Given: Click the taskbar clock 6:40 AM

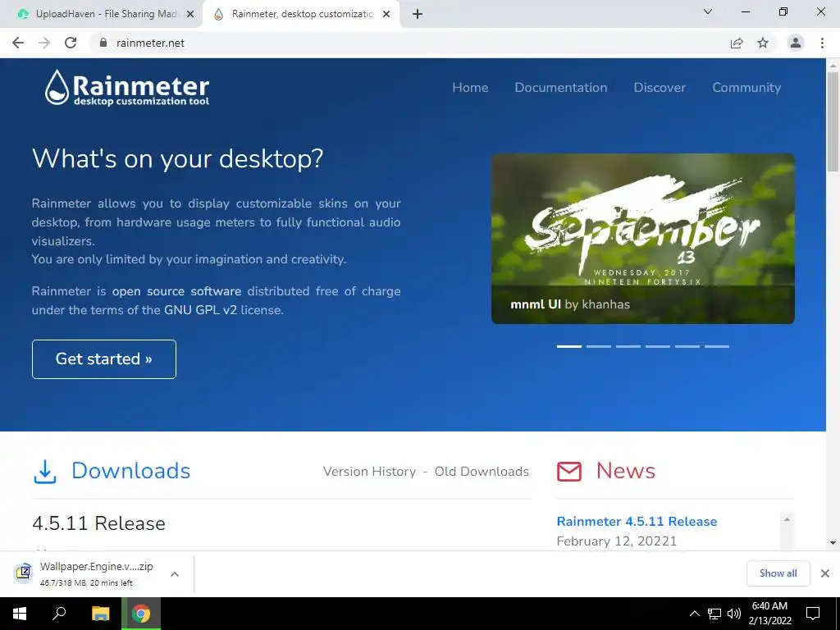Looking at the screenshot, I should pos(769,614).
